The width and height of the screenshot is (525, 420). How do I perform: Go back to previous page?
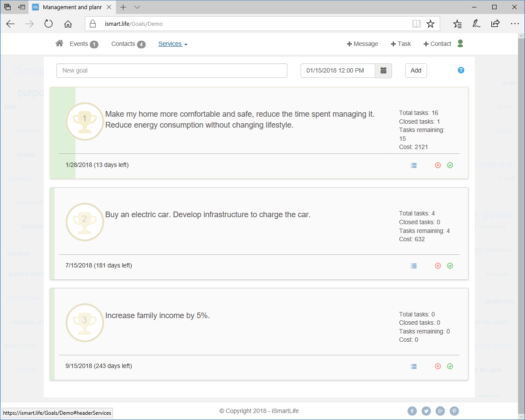pyautogui.click(x=10, y=24)
